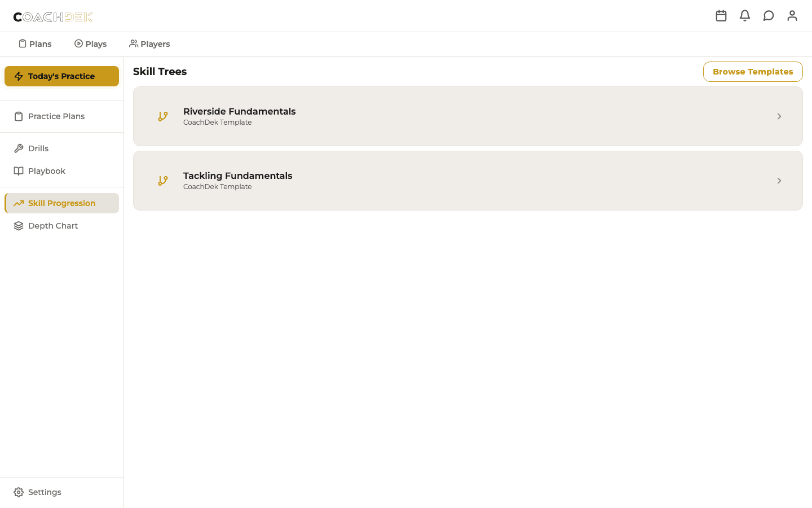This screenshot has width=812, height=508.
Task: Select the Skill Progression trend icon
Action: coord(18,203)
